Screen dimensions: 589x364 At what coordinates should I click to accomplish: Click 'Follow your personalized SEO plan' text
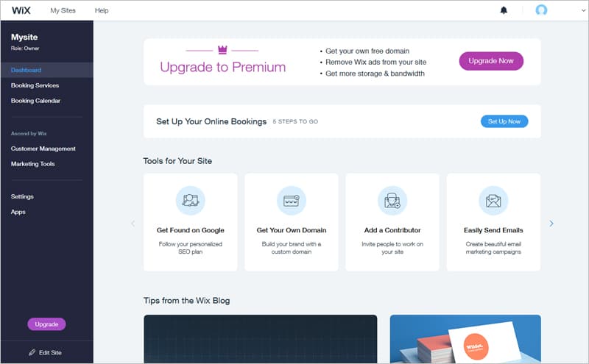tap(191, 248)
